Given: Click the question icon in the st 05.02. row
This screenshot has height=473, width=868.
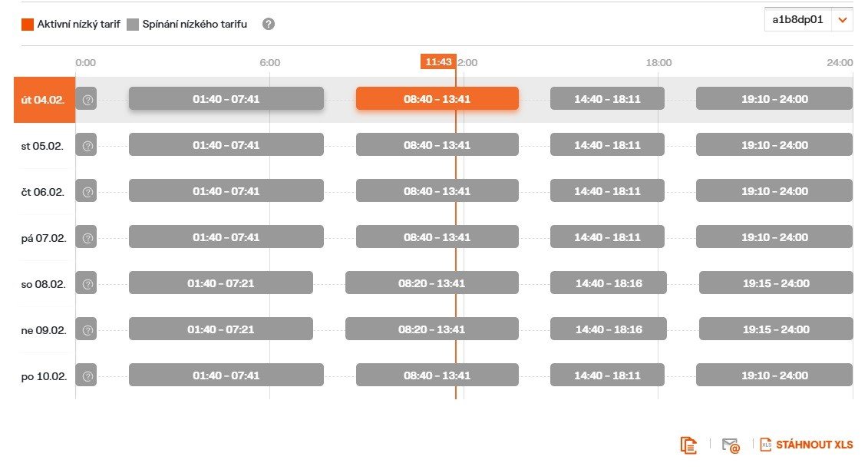Looking at the screenshot, I should coord(87,145).
